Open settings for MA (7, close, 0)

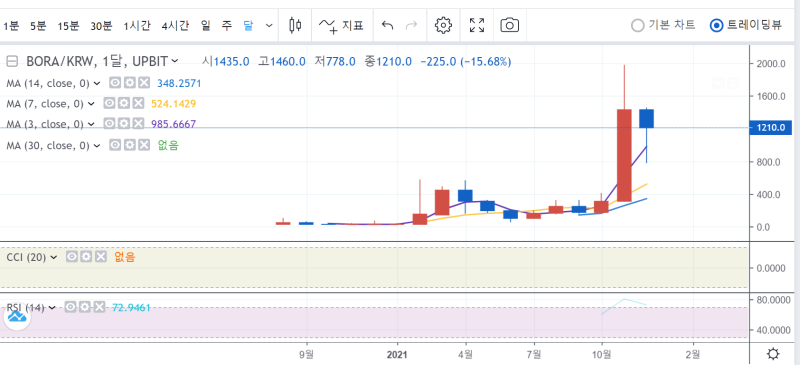[124, 104]
